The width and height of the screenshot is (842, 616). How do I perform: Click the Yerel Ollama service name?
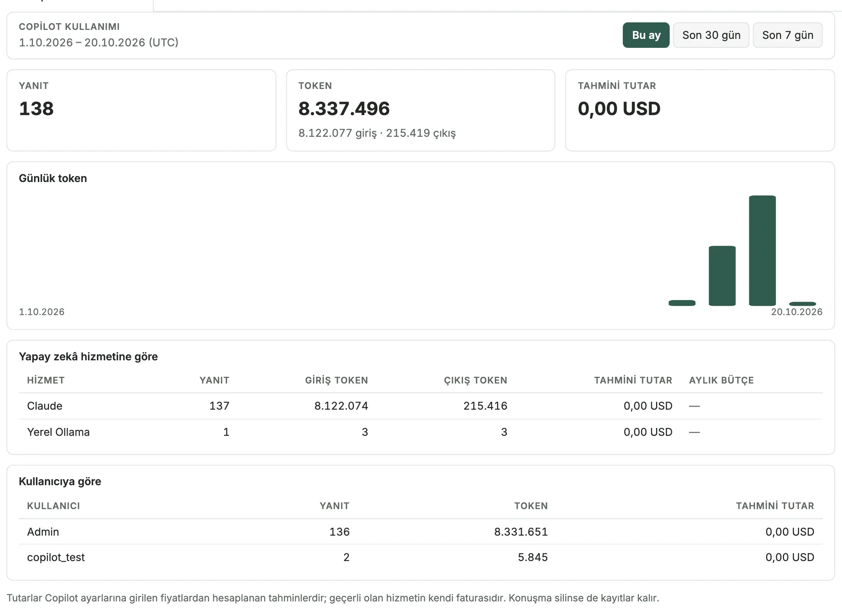[x=58, y=432]
